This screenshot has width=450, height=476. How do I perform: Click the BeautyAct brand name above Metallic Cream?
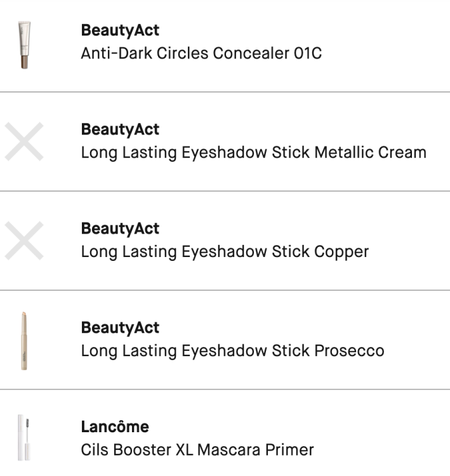click(120, 129)
